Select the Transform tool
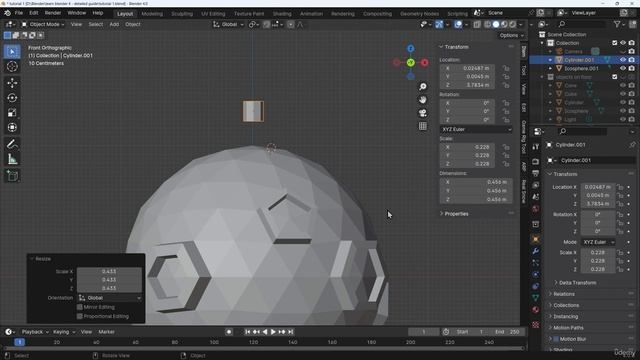The height and width of the screenshot is (360, 640). click(12, 127)
